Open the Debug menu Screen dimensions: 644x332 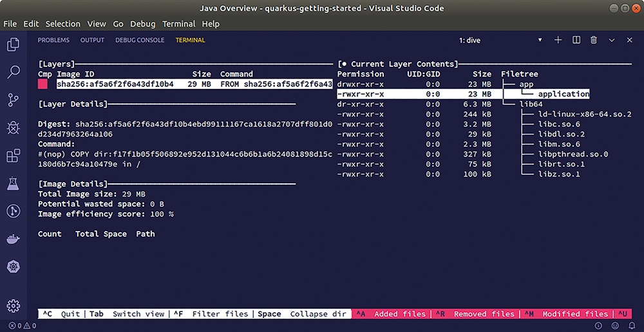143,24
